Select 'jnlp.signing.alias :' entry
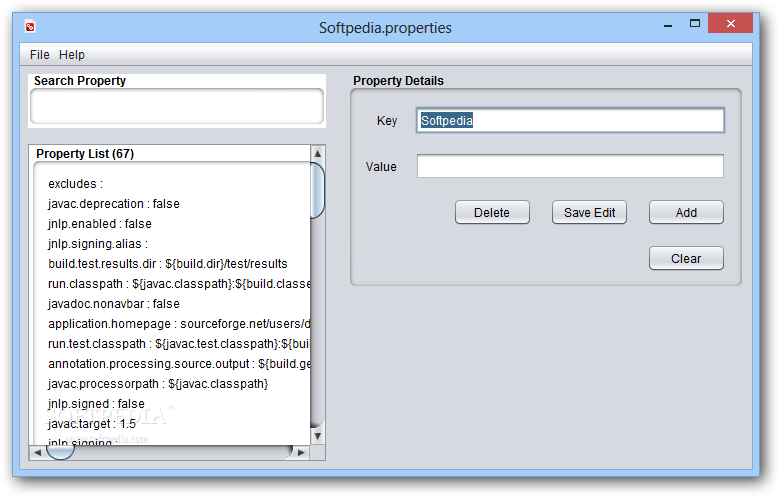Screen dimensions: 780x497 click(x=98, y=244)
